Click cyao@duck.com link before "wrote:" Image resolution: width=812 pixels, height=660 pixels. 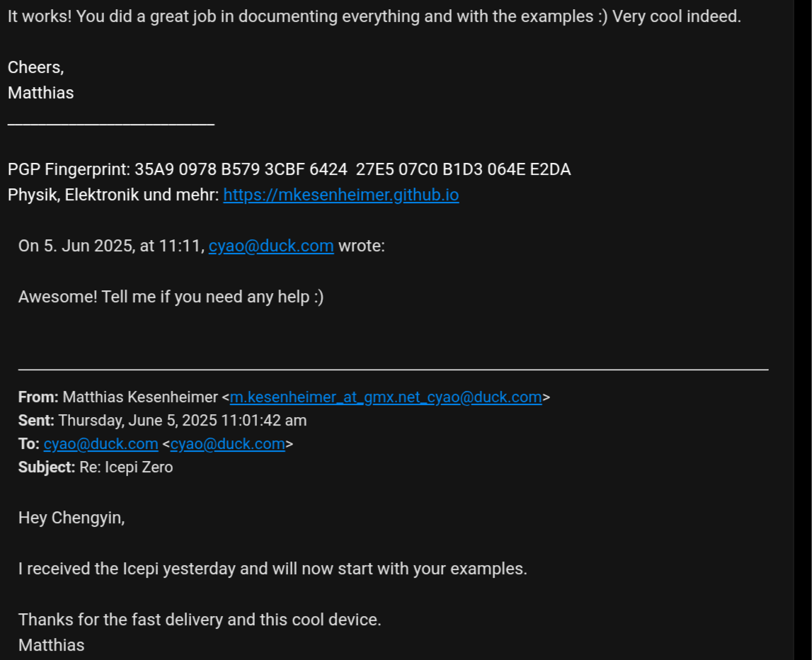tap(271, 246)
